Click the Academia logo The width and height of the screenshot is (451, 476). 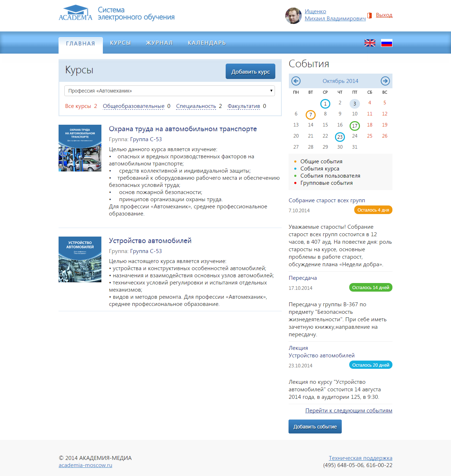pos(75,13)
